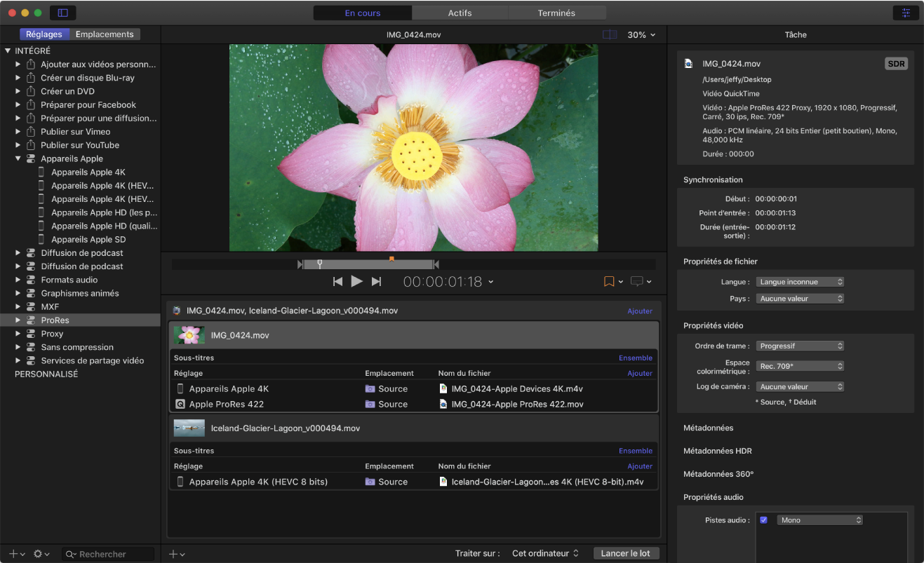
Task: Open the captions speech bubble menu
Action: point(641,281)
